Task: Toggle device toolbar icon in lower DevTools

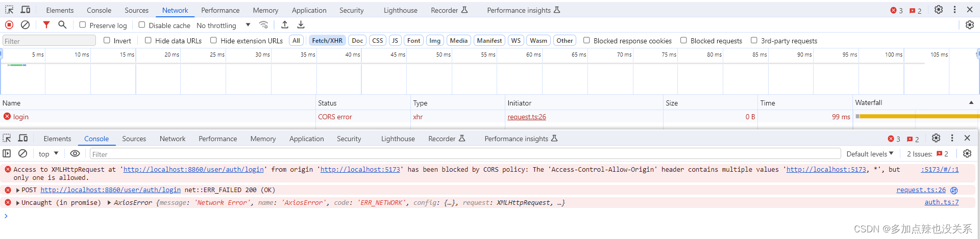Action: [23, 138]
